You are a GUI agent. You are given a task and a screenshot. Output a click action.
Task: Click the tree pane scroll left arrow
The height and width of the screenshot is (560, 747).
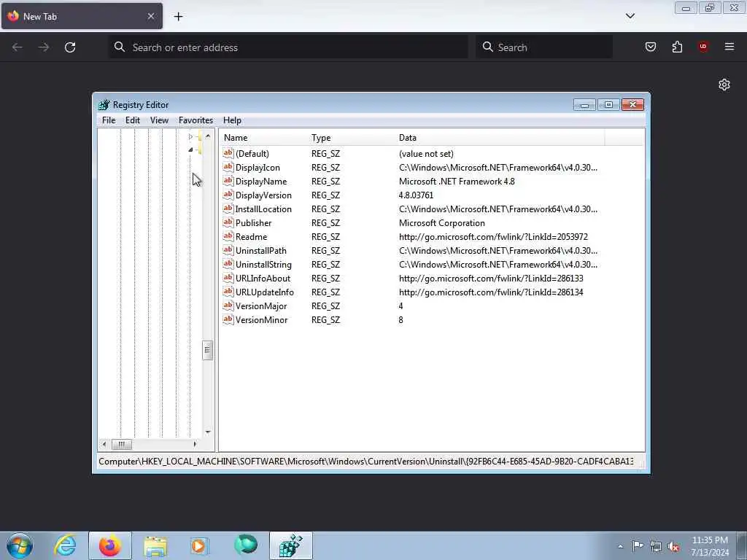[104, 444]
